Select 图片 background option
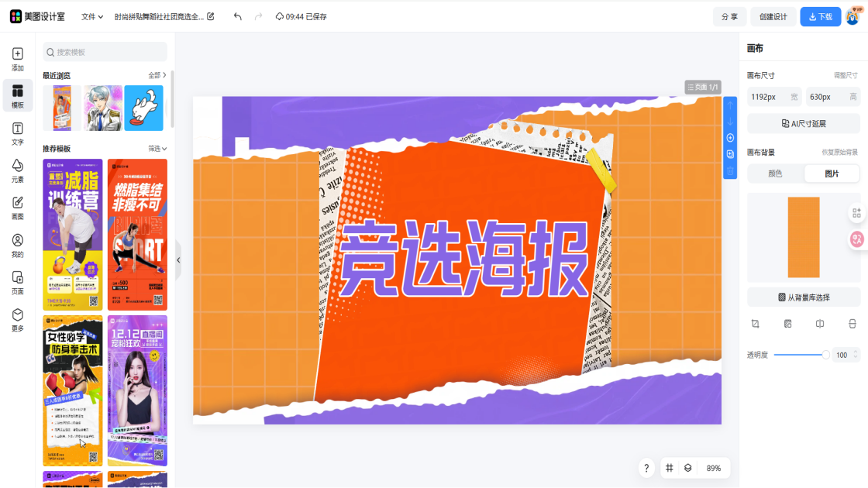Screen dimensions: 868x488 click(x=832, y=174)
